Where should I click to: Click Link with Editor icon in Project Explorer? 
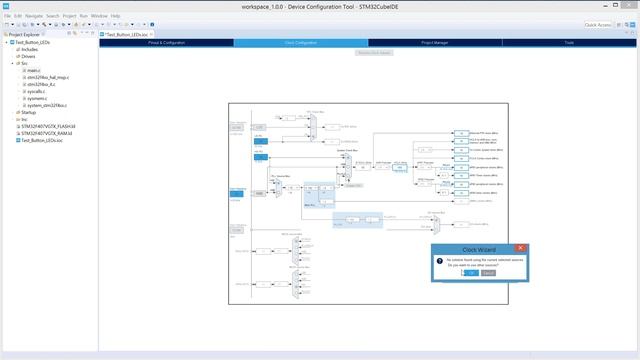75,33
